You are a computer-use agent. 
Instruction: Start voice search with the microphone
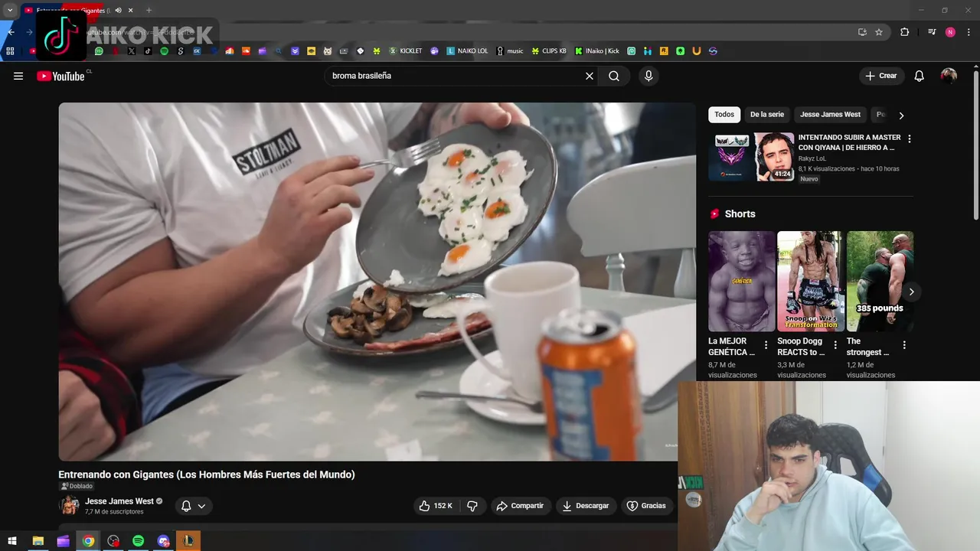click(648, 76)
